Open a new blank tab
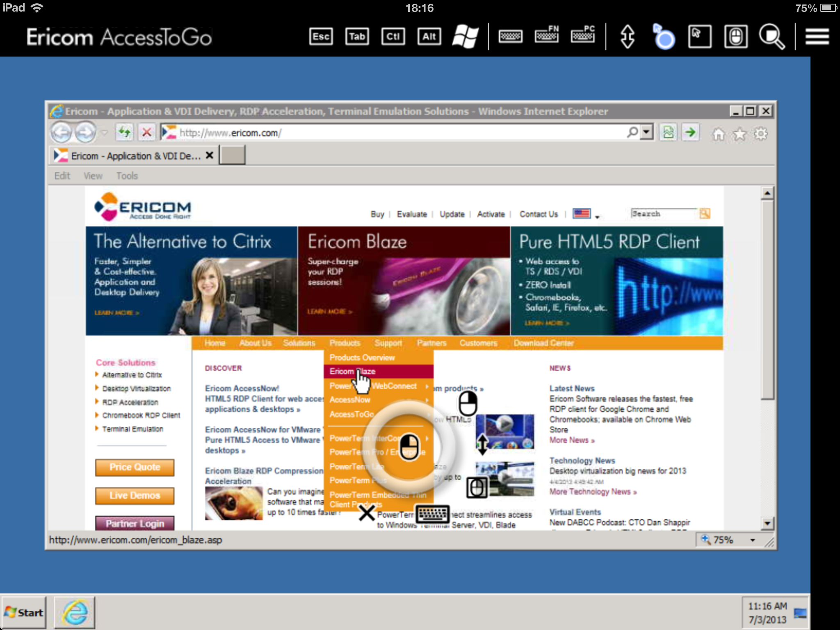 [233, 156]
